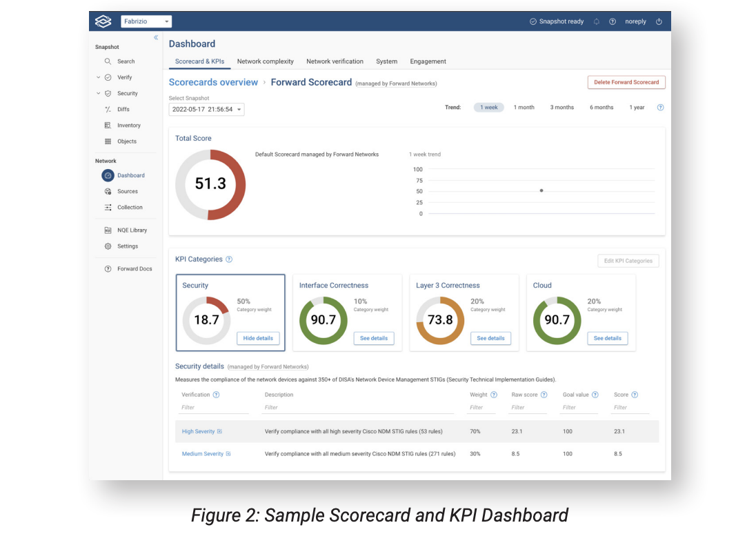Select the 1 year trend option

(x=636, y=107)
